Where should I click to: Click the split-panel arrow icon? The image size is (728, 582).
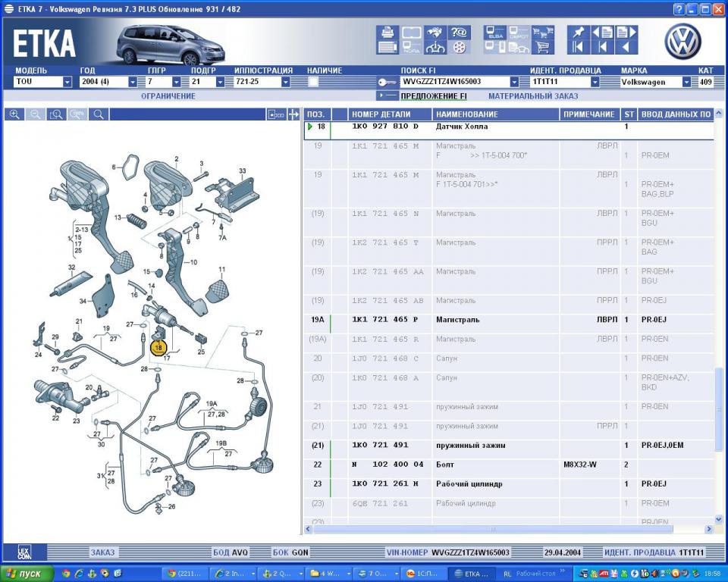click(x=293, y=114)
